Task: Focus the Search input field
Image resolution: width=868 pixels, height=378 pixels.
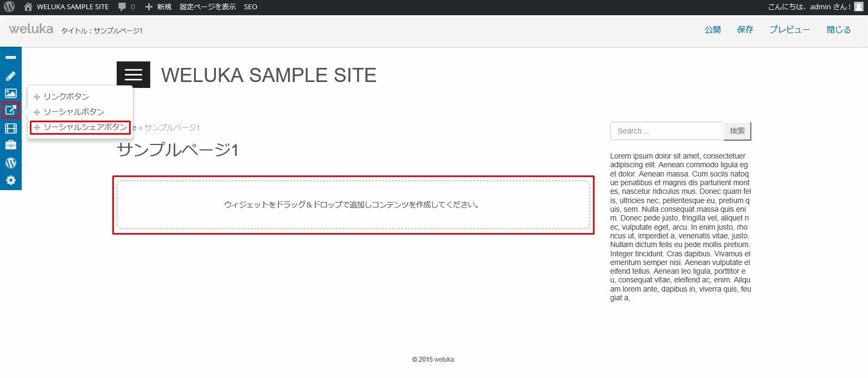Action: click(x=667, y=131)
